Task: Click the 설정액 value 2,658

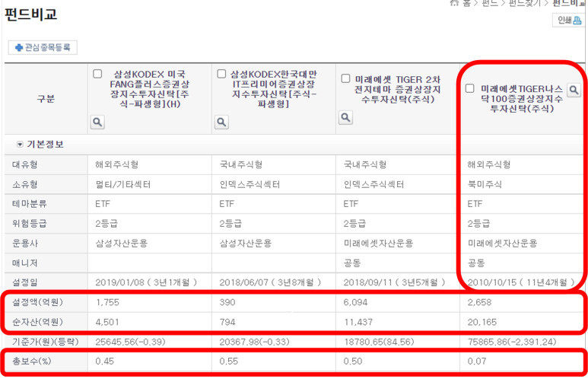Action: point(479,302)
